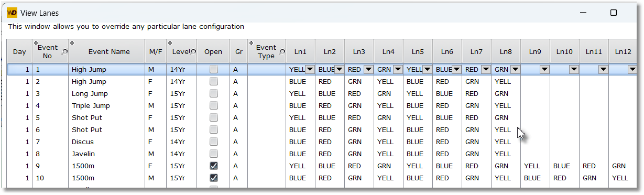
Task: Click the Ln12 YELL cell for event 10
Action: [x=623, y=178]
